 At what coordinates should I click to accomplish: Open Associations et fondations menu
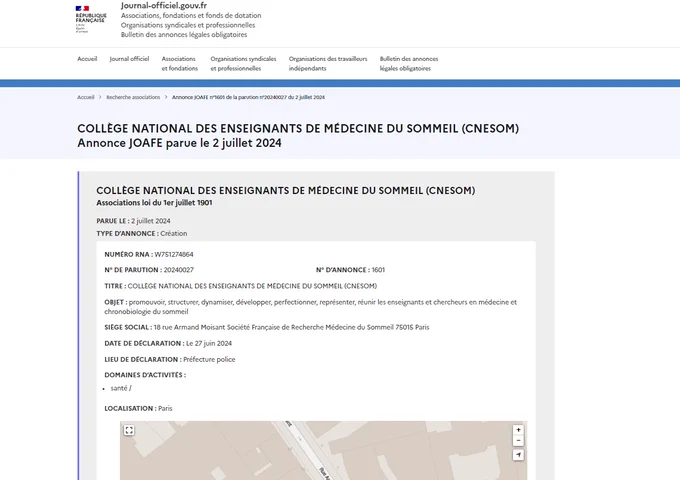tap(180, 64)
